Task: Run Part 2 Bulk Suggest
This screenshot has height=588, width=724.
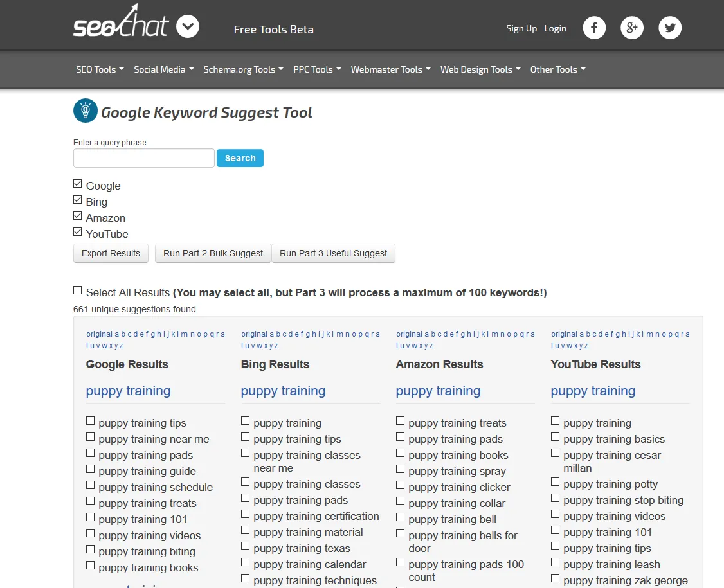Action: pos(213,253)
